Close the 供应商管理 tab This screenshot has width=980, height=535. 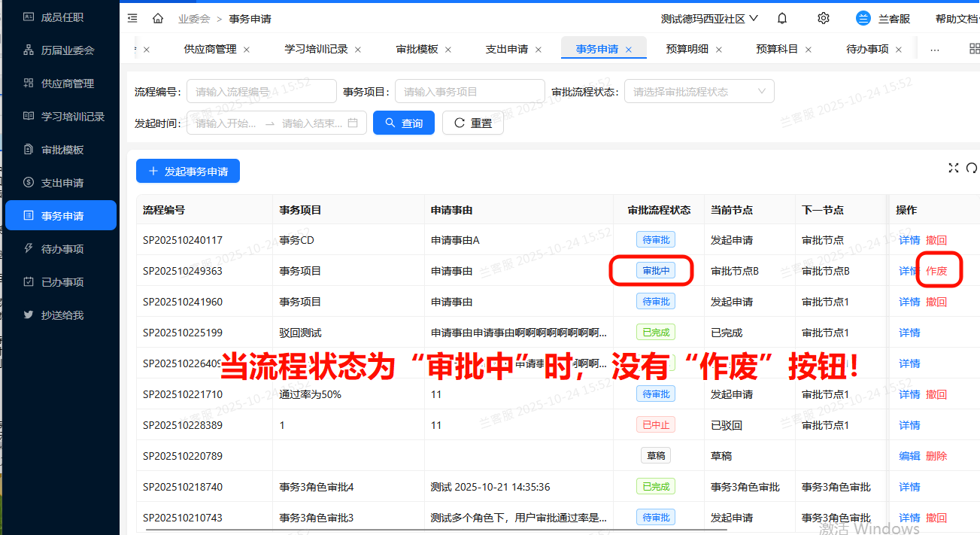tap(247, 50)
